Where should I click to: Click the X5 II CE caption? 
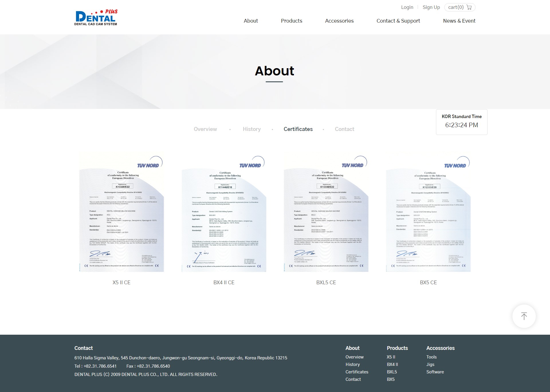point(121,282)
